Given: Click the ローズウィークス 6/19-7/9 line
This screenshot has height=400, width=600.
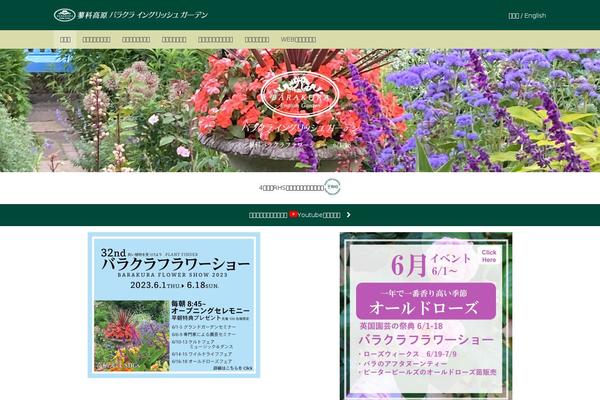Looking at the screenshot, I should tap(409, 354).
